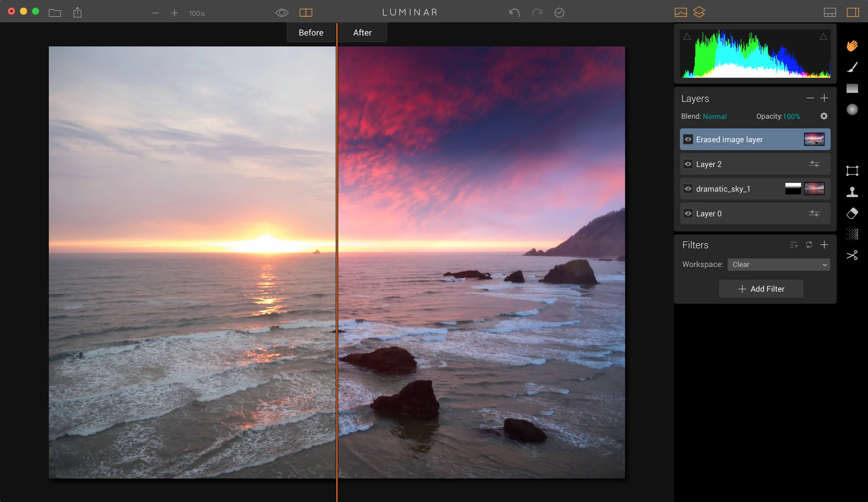Open the Blend mode Normal dropdown
This screenshot has height=502, width=868.
click(715, 117)
